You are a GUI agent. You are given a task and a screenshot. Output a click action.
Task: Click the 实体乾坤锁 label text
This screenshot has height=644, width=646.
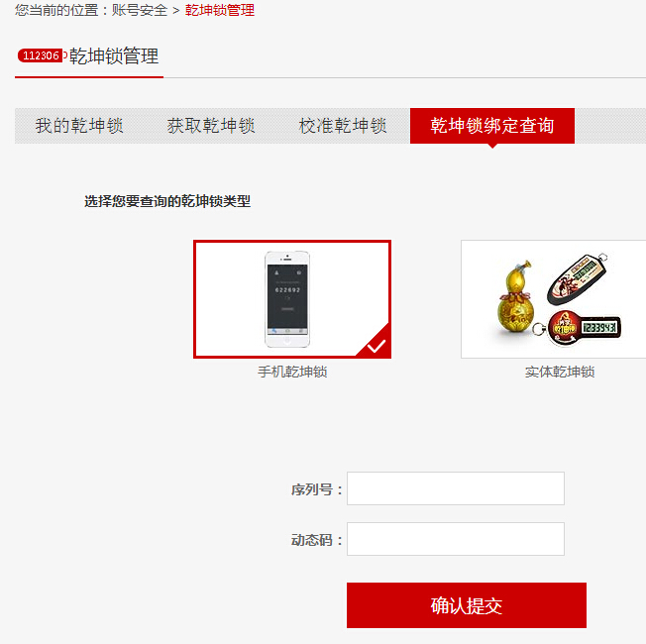point(560,372)
